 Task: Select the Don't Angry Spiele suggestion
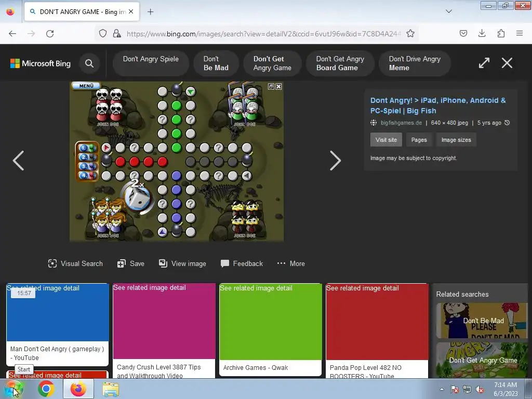coord(151,63)
